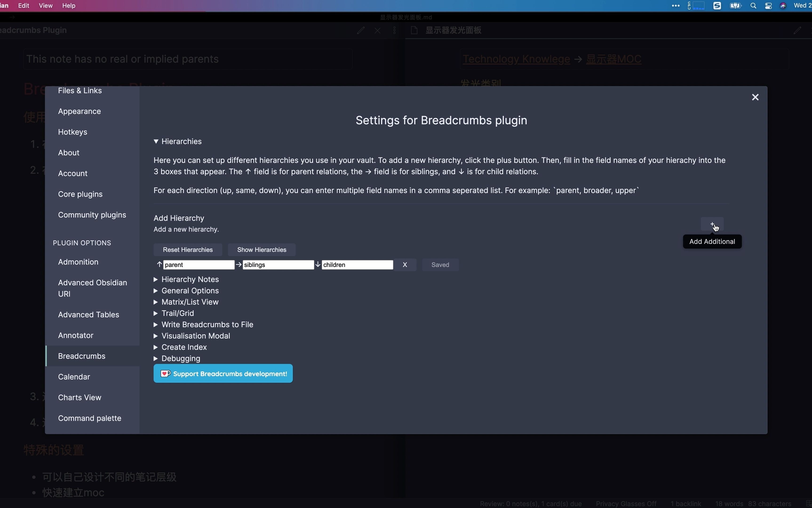
Task: Click the macOS Spotlight search icon
Action: click(x=753, y=6)
